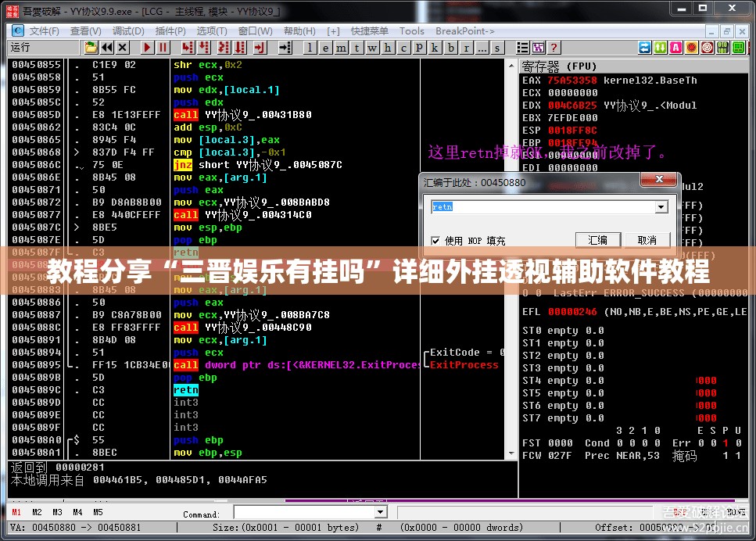Open the 文件(F) menu

point(45,30)
